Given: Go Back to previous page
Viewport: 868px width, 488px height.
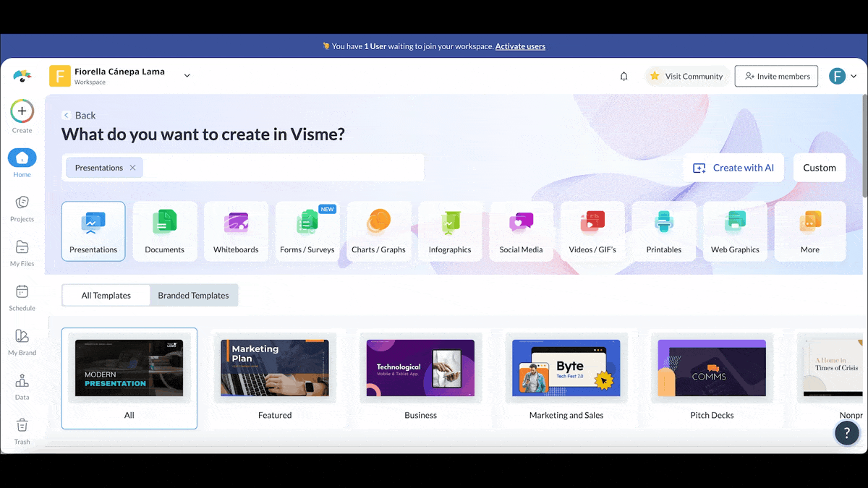Looking at the screenshot, I should coord(79,116).
